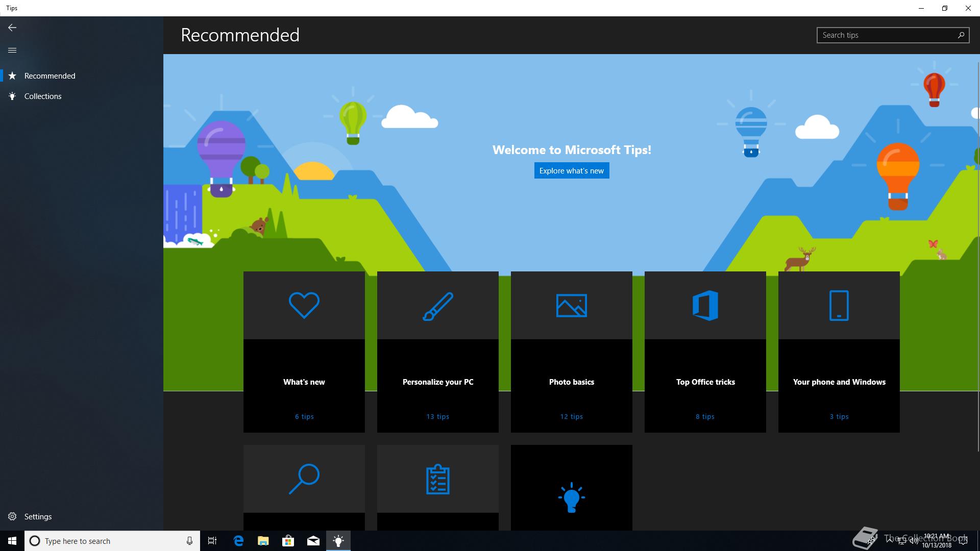Click the Tips app taskbar icon
This screenshot has width=980, height=551.
point(338,541)
